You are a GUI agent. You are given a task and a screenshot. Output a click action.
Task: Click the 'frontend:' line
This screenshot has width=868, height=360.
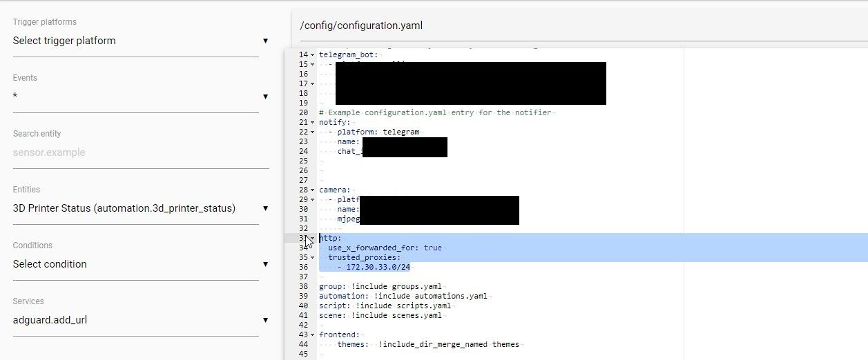click(x=339, y=334)
